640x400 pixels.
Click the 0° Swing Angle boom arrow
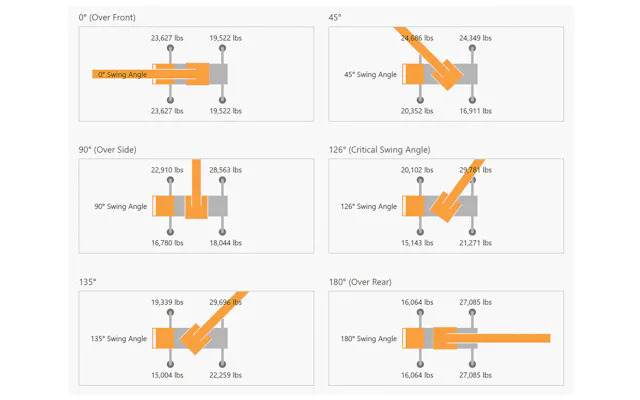pos(151,74)
